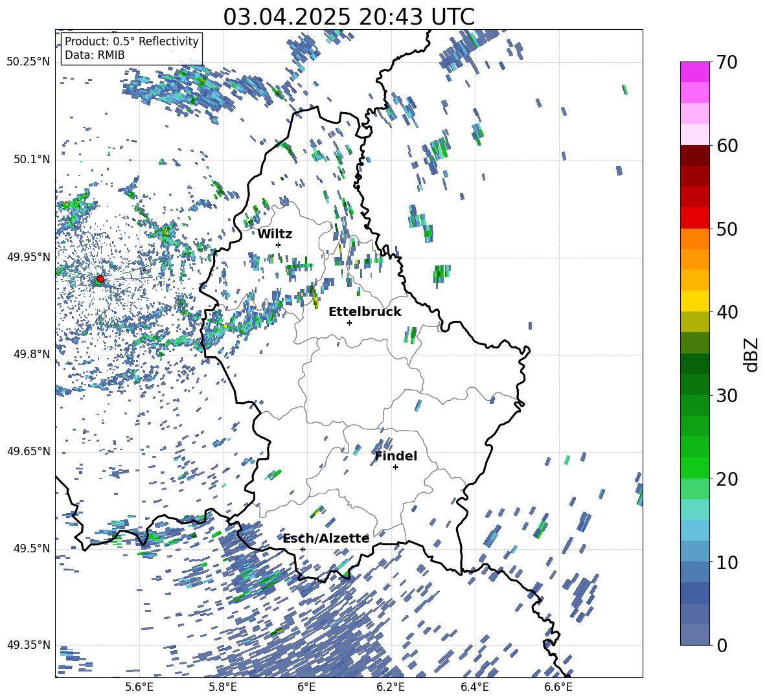Click the Ettelbruck city label
Viewport: 767px width, 700px height.
tap(365, 312)
